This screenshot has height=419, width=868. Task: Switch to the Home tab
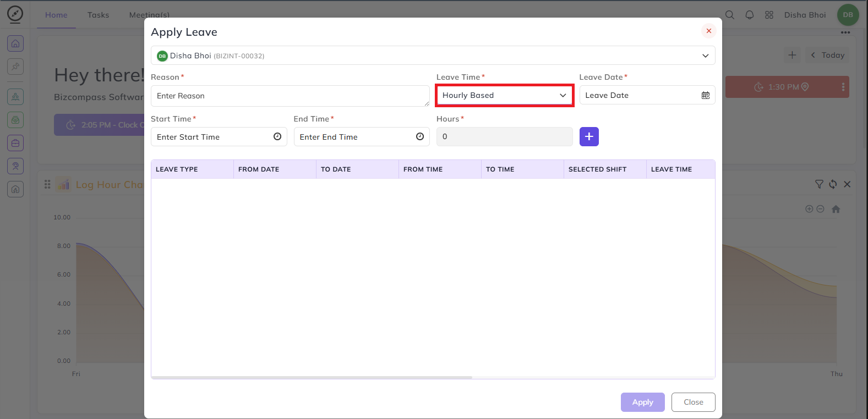click(56, 15)
